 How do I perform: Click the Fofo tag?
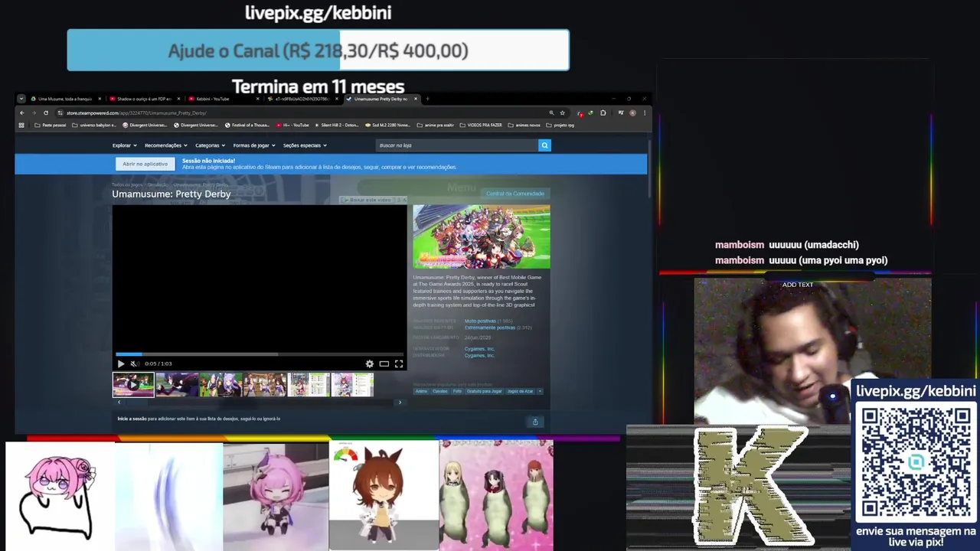(x=457, y=391)
